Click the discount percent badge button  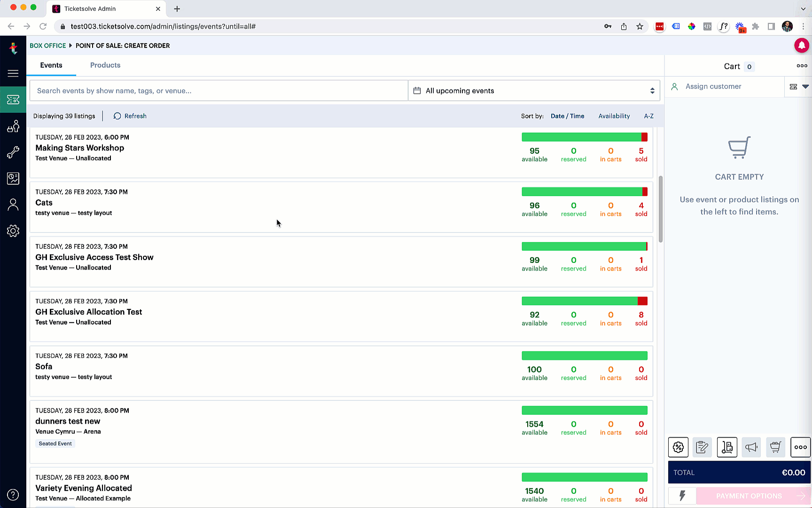coord(678,447)
